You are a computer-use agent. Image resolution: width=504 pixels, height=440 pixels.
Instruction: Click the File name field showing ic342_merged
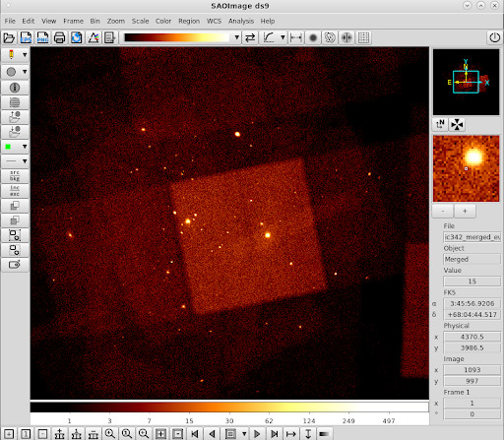click(x=472, y=237)
